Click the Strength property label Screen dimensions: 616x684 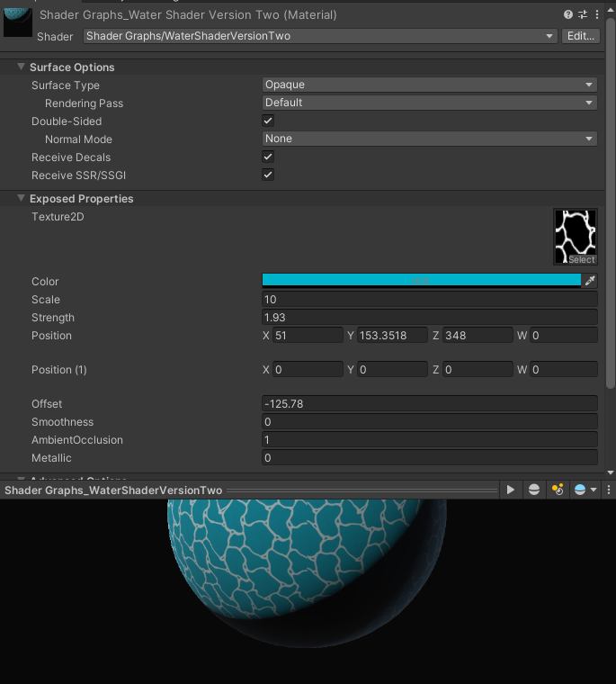pos(53,317)
